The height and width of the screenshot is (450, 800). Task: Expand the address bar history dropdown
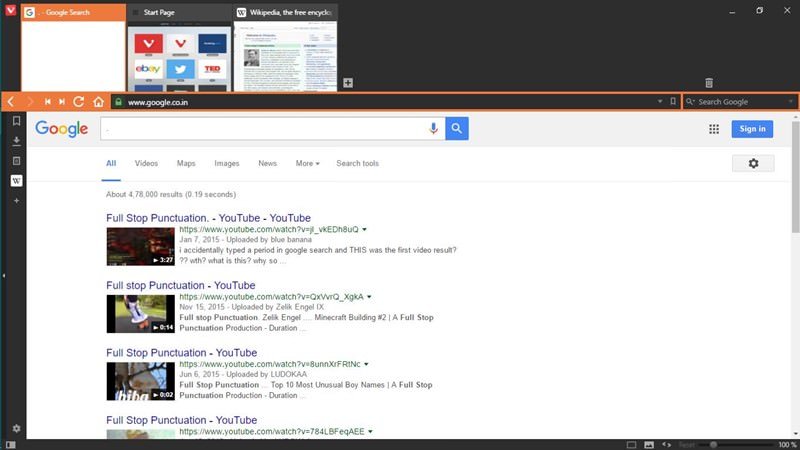tap(660, 102)
